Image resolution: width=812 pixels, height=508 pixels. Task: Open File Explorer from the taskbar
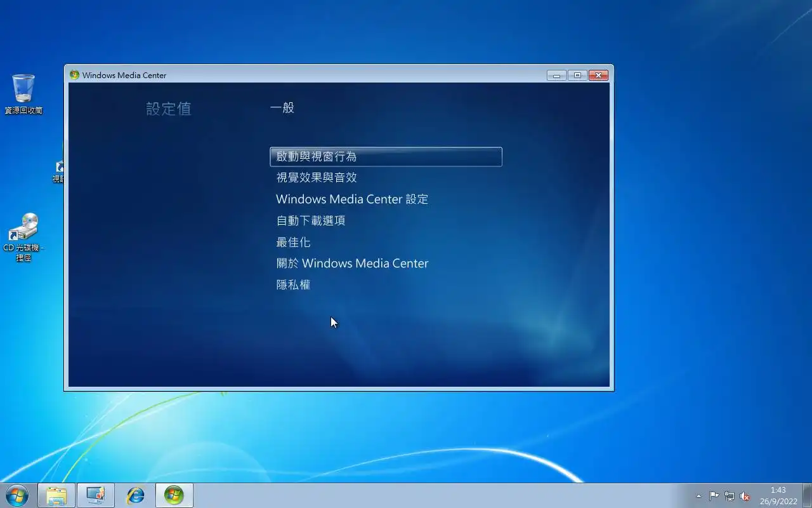pyautogui.click(x=56, y=495)
